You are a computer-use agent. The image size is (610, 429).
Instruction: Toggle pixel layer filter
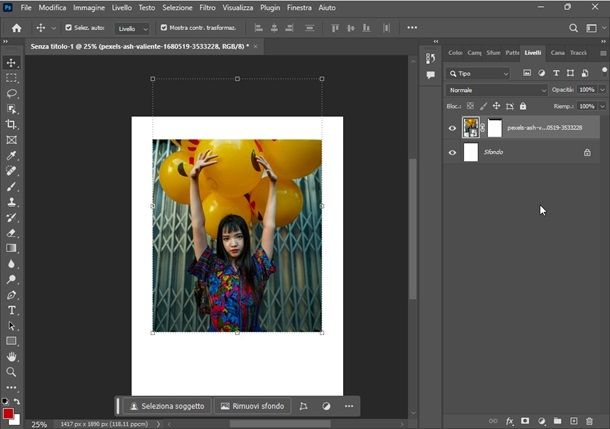pos(527,73)
